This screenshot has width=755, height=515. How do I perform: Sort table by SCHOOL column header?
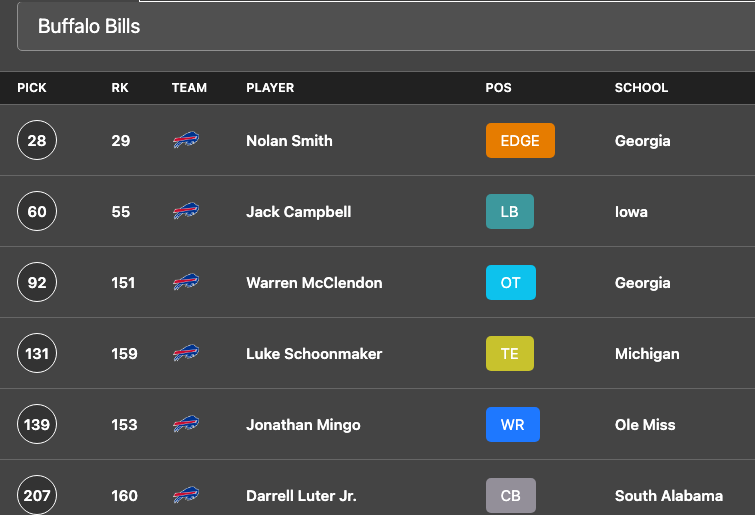[x=641, y=88]
